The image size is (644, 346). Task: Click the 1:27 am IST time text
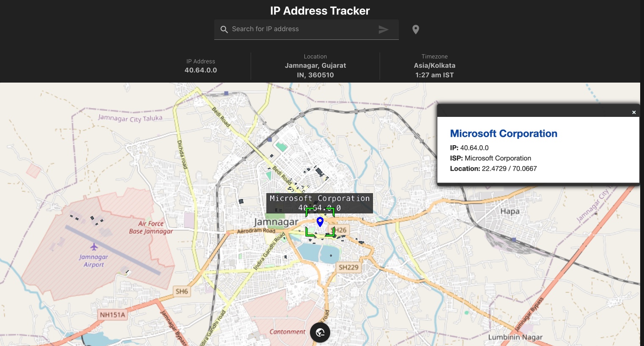point(434,75)
